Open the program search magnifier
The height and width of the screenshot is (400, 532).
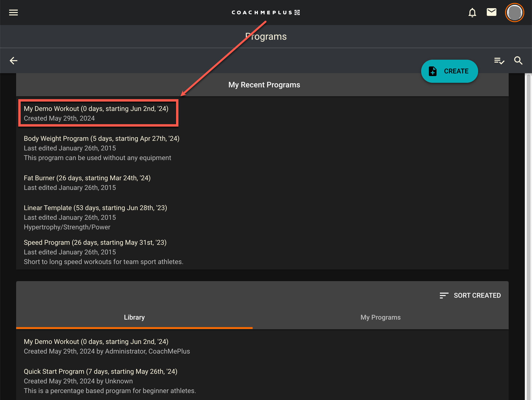pos(518,61)
